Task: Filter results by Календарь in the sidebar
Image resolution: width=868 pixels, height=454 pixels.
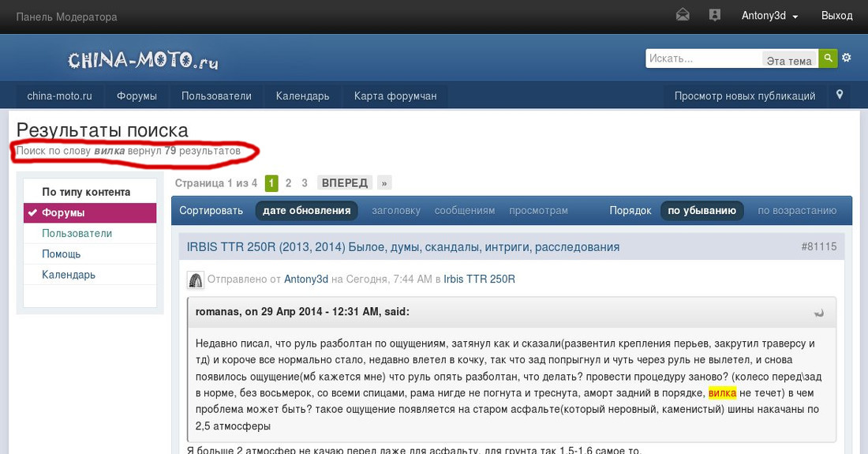Action: 90,274
